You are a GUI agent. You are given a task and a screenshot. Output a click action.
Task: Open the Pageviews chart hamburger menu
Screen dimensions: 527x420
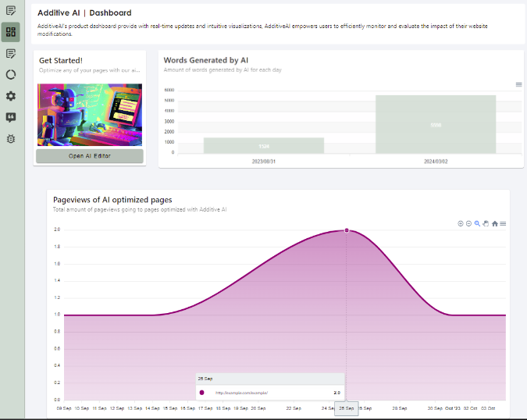[503, 224]
